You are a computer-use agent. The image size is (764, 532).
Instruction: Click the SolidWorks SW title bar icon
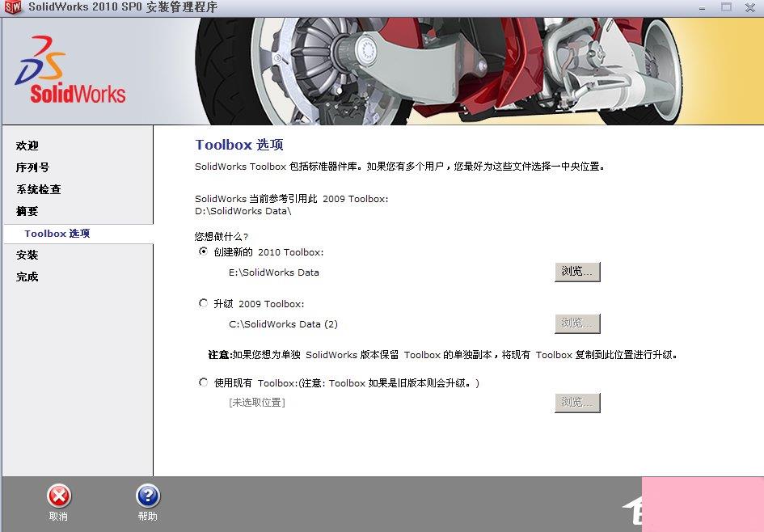(13, 7)
